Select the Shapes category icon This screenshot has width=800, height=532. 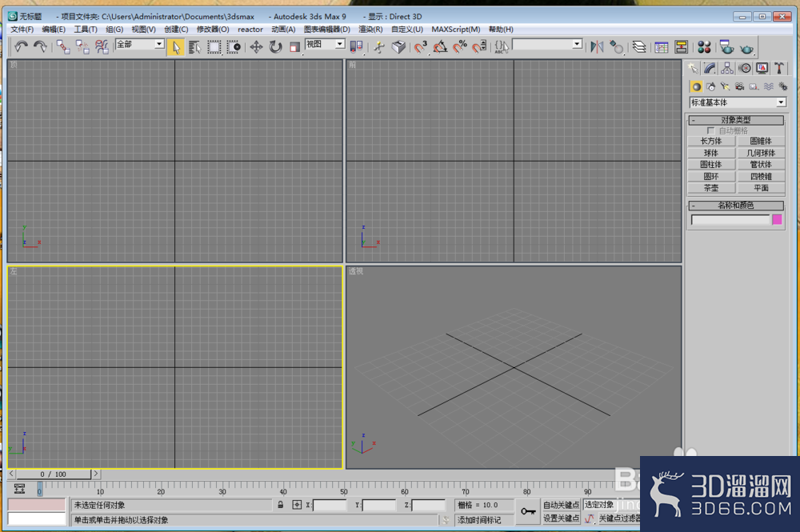point(710,86)
